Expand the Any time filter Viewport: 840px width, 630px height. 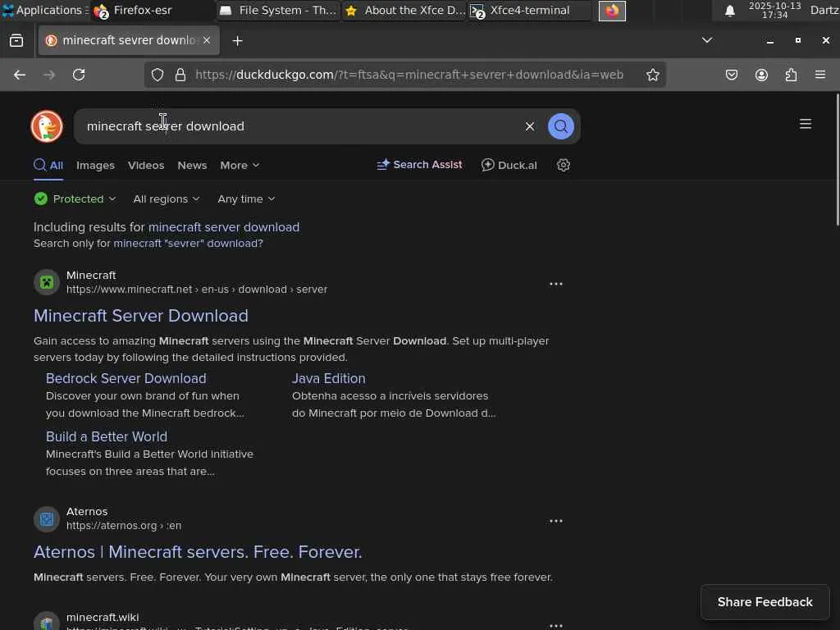246,199
